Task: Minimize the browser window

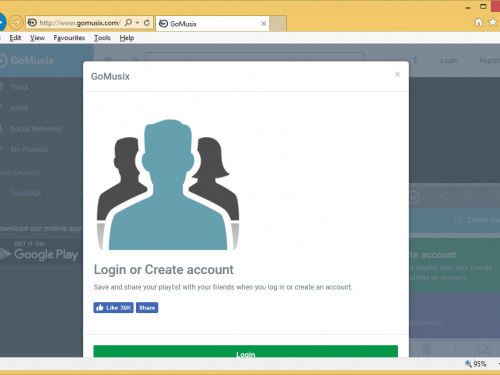Action: pyautogui.click(x=468, y=7)
